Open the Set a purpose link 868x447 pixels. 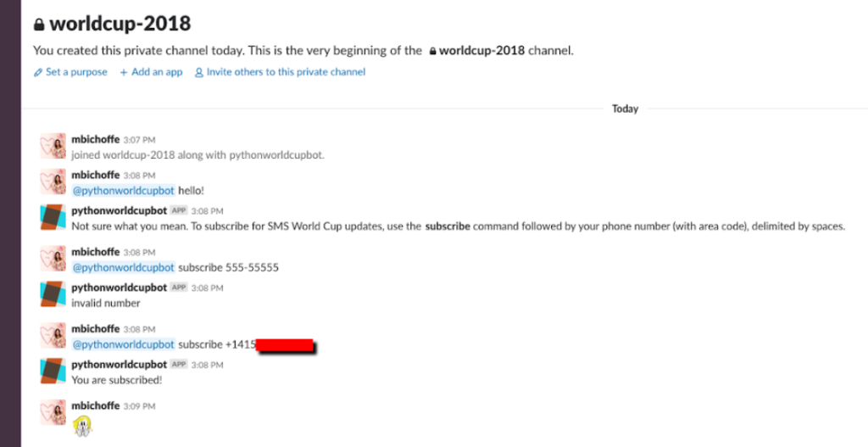point(76,72)
